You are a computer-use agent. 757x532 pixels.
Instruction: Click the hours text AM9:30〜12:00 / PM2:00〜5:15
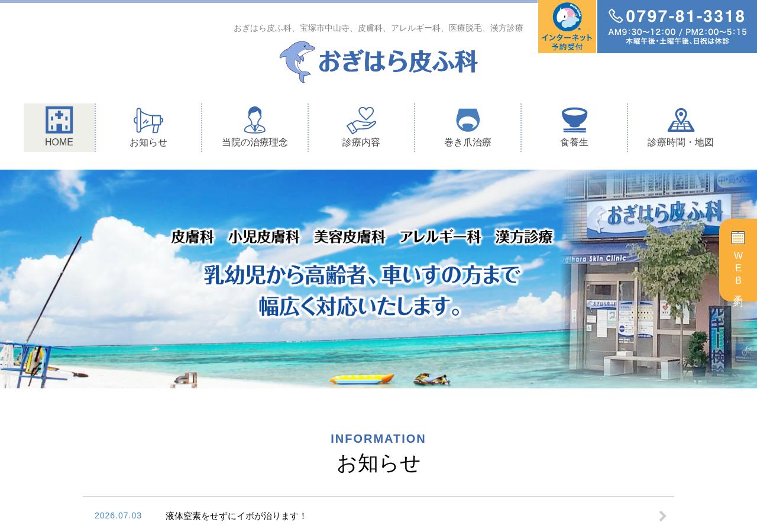678,32
